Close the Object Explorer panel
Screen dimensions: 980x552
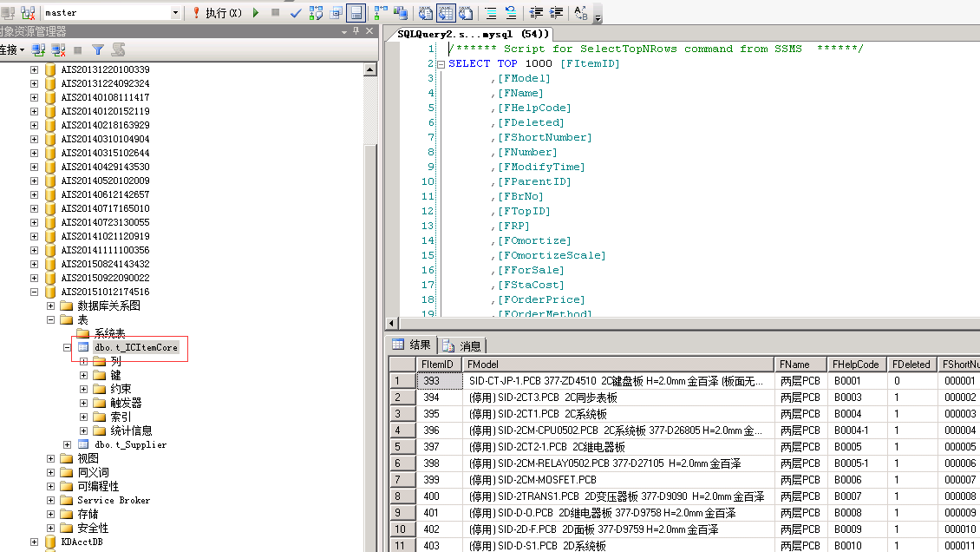[x=369, y=30]
